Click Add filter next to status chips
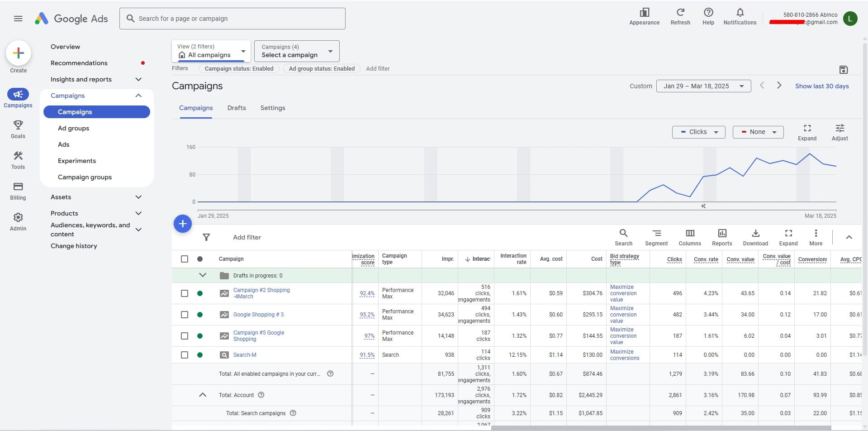This screenshot has height=431, width=868. tap(378, 68)
